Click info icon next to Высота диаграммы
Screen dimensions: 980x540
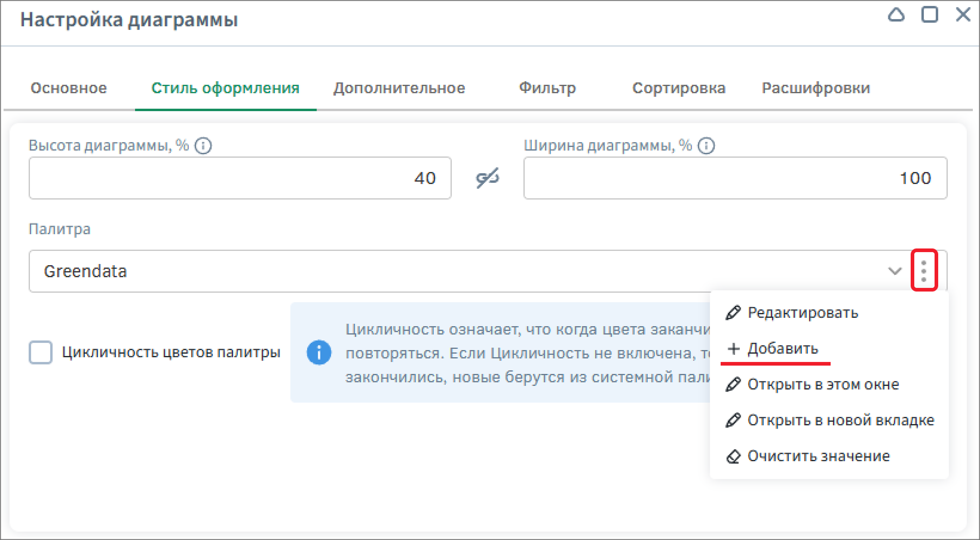pos(203,146)
